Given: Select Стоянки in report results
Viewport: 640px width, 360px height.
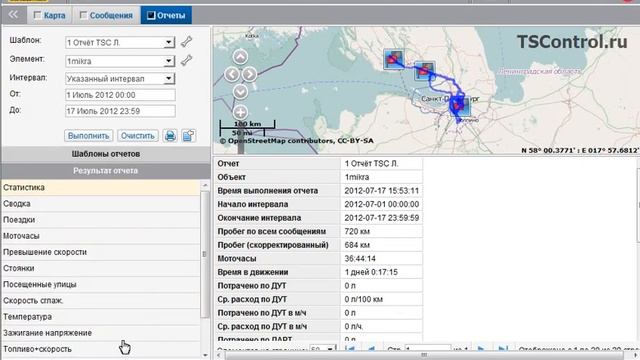Looking at the screenshot, I should tap(101, 268).
